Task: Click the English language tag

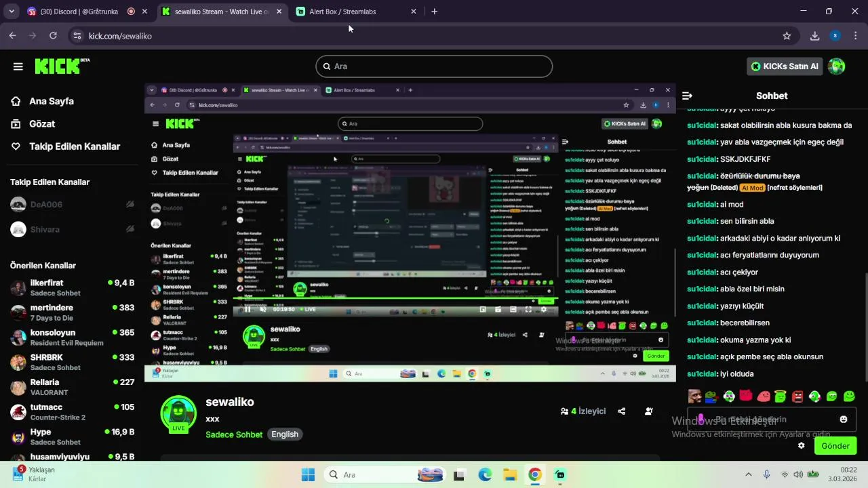Action: [x=285, y=434]
